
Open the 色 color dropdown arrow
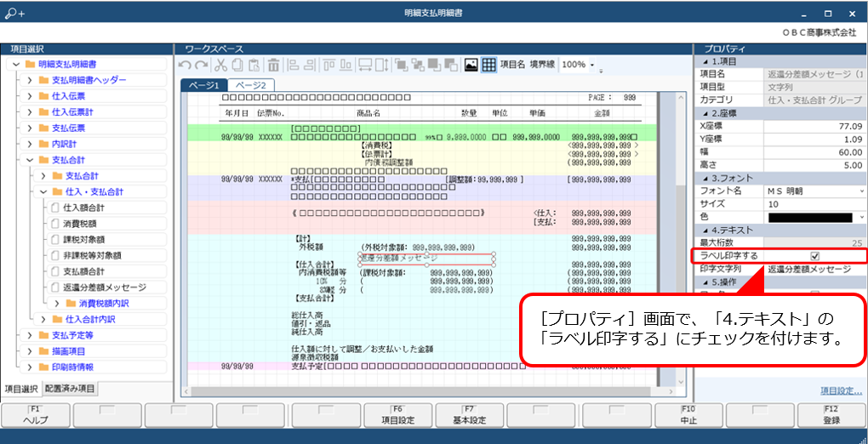pos(861,217)
